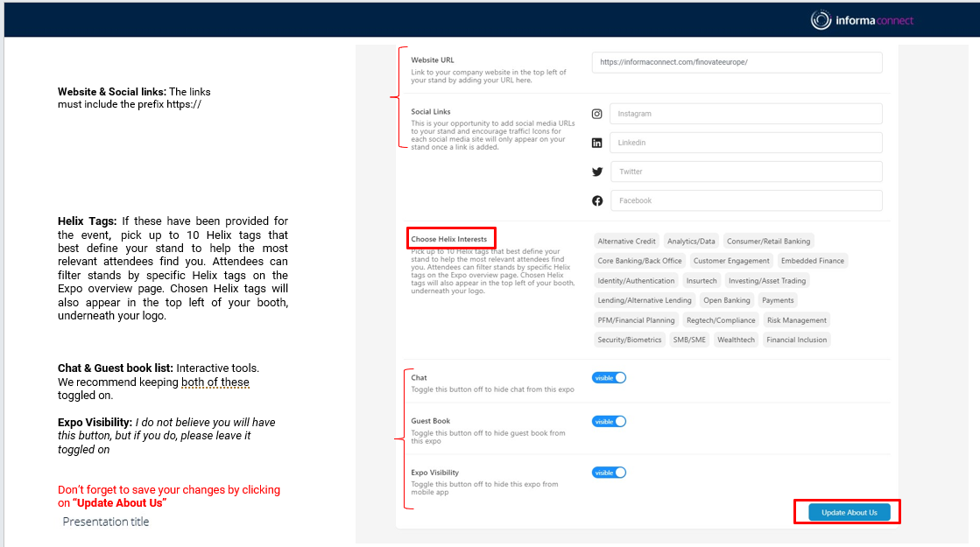The width and height of the screenshot is (980, 547).
Task: Click the Twitter link input field
Action: (746, 172)
